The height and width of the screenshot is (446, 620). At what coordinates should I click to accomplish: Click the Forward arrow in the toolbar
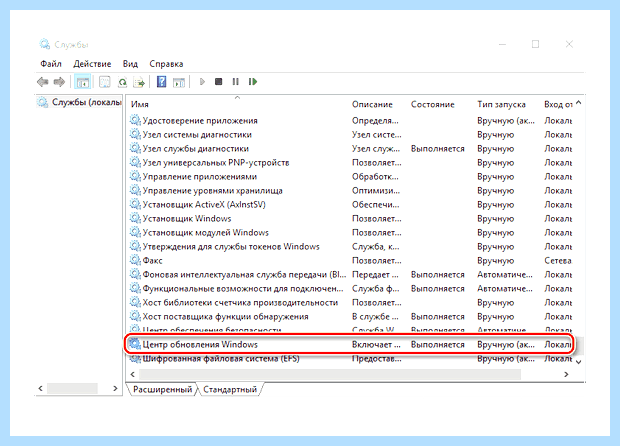click(x=59, y=82)
